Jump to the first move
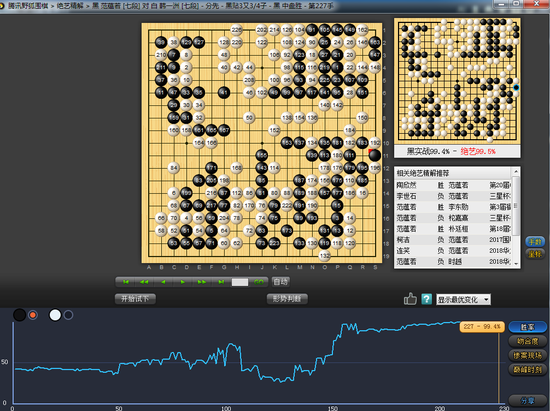The image size is (550, 411). [x=126, y=282]
